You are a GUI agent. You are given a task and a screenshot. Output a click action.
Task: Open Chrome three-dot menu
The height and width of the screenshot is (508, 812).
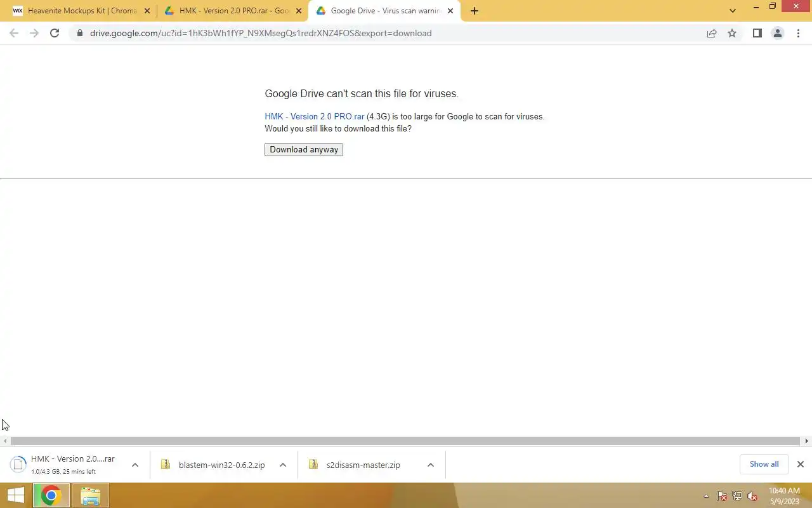798,33
